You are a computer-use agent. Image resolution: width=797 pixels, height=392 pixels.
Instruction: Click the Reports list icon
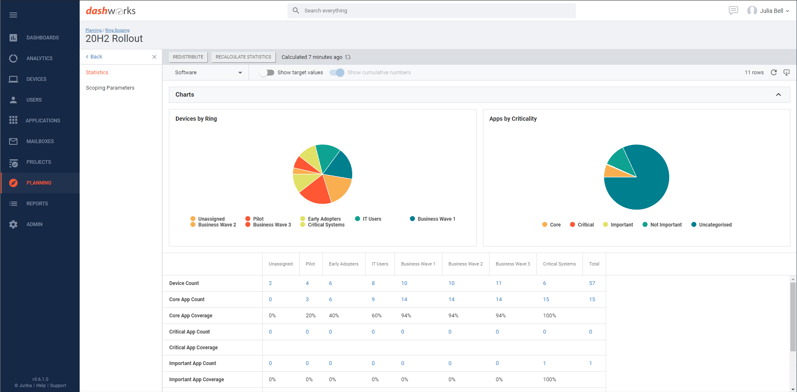click(x=14, y=203)
